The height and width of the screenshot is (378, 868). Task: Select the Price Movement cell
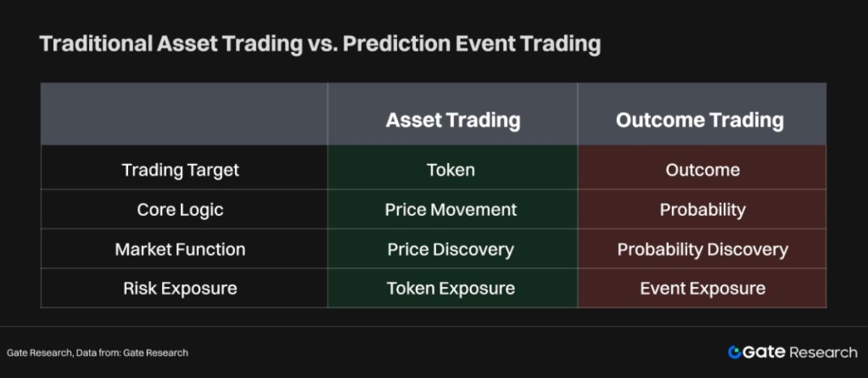click(453, 210)
